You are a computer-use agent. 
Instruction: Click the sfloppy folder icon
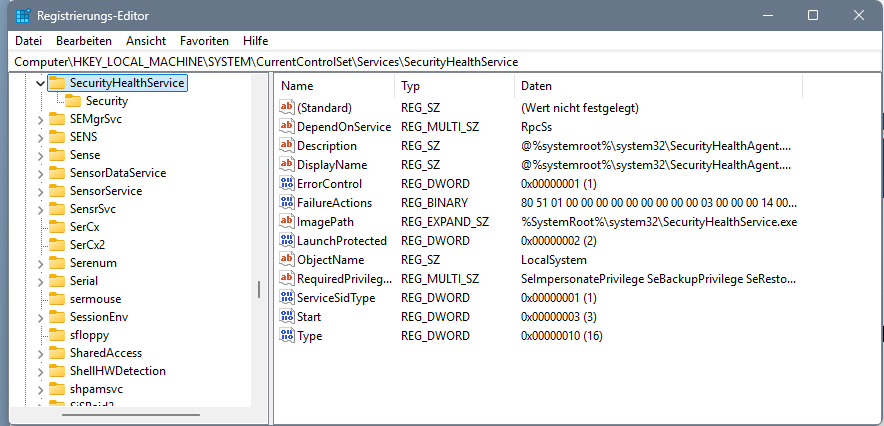coord(57,335)
